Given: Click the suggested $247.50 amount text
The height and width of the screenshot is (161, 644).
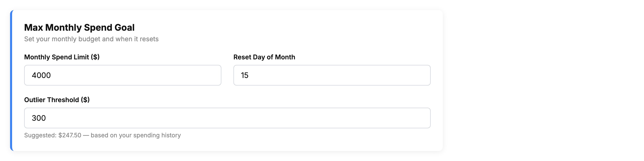Looking at the screenshot, I should click(70, 135).
